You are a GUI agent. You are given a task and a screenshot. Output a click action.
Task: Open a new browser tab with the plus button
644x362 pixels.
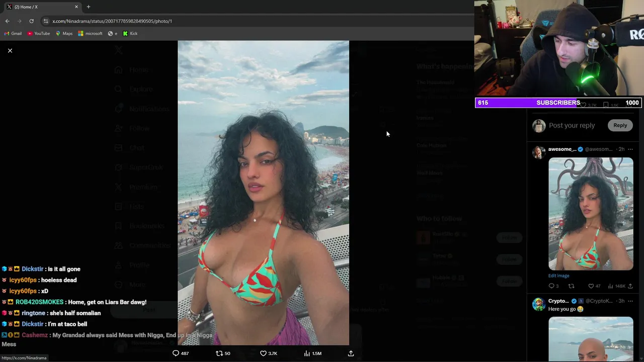[89, 7]
